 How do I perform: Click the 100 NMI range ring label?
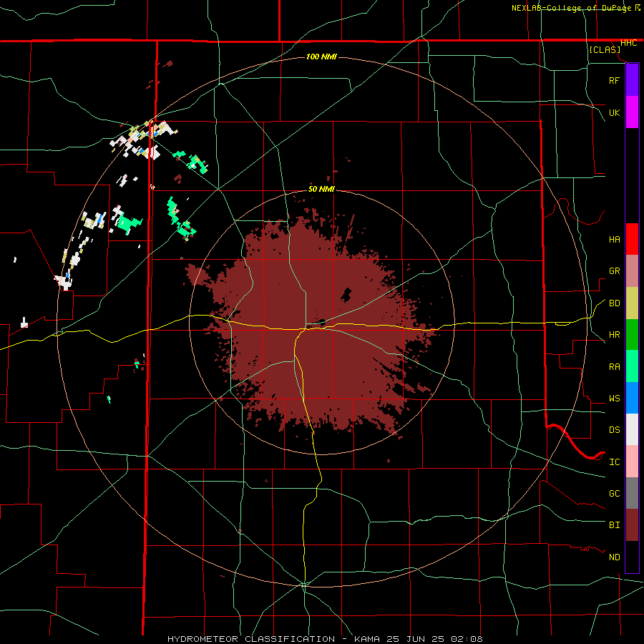(321, 57)
